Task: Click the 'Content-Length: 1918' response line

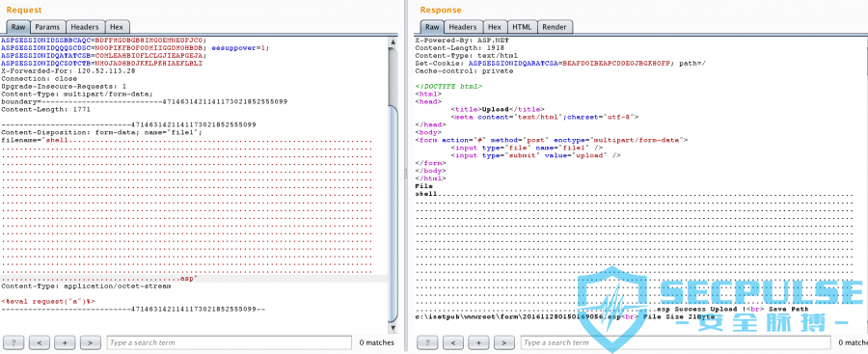Action: click(459, 48)
